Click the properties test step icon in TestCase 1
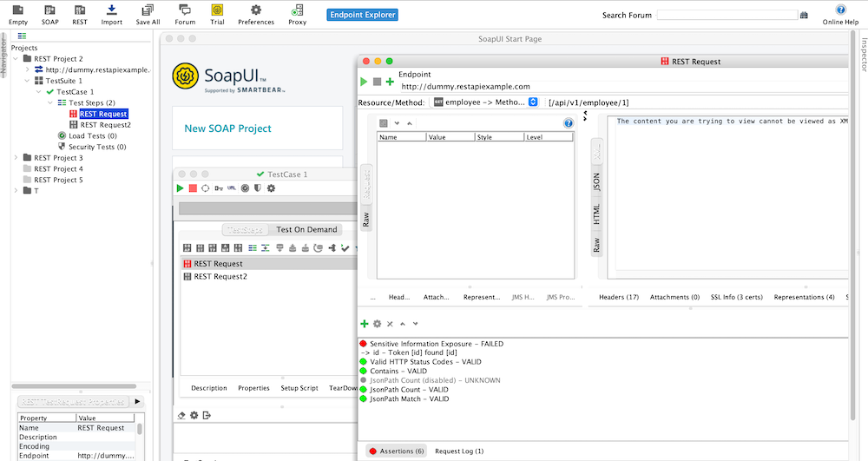Viewport: 868px width, 461px height. point(253,247)
